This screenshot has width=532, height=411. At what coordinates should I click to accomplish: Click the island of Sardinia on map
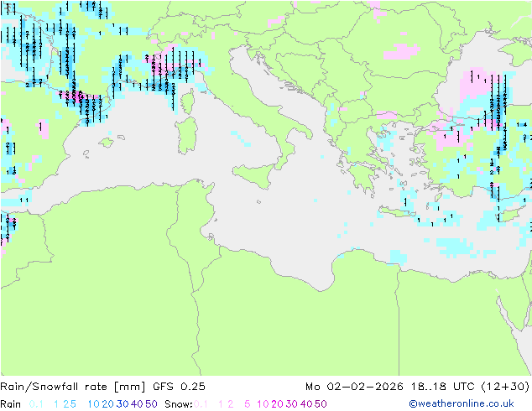tap(186, 136)
